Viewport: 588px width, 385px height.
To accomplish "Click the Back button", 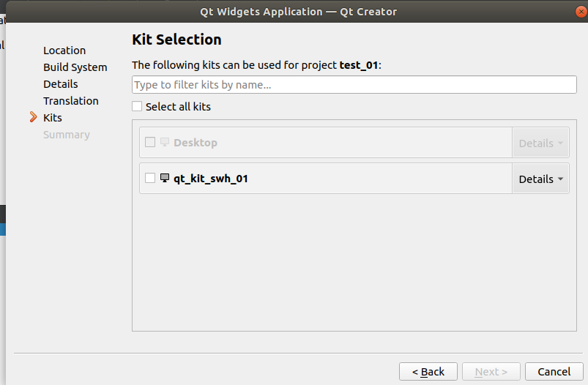I will (428, 372).
